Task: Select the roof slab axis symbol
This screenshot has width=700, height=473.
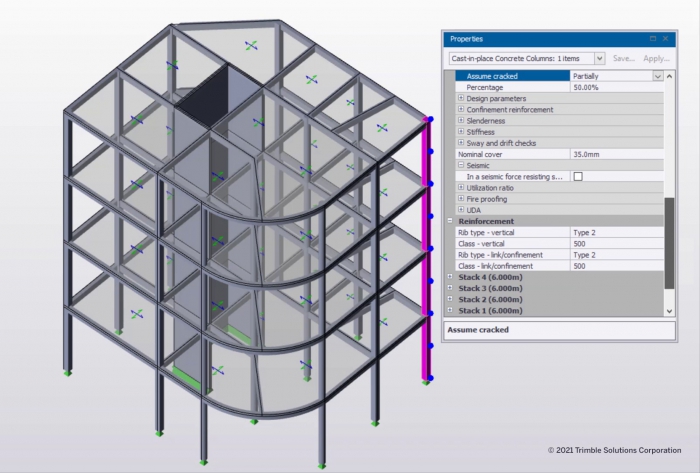Action: coord(251,46)
